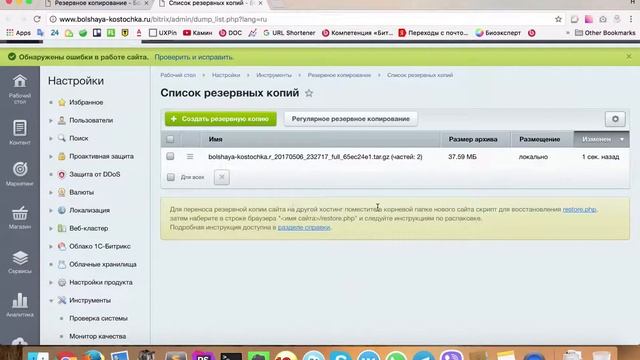Image resolution: width=640 pixels, height=360 pixels.
Task: Go to Рабочий стол breadcrumb
Action: pyautogui.click(x=178, y=75)
